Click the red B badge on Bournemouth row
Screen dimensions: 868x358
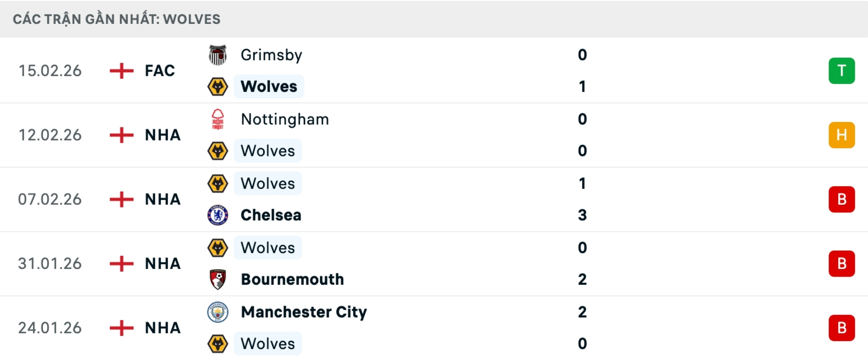click(x=842, y=264)
